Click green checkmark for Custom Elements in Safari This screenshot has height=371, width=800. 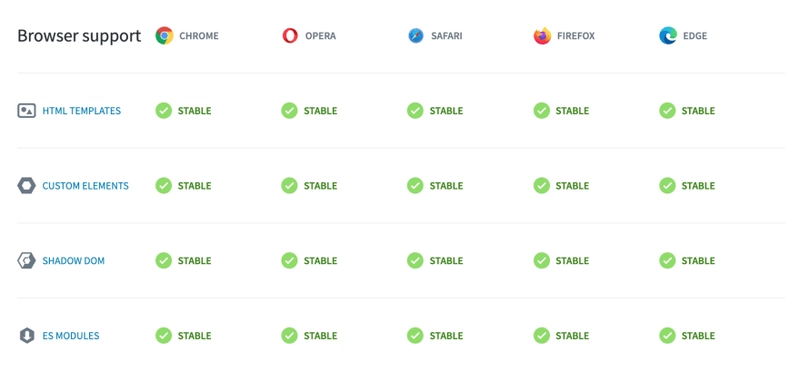tap(415, 186)
